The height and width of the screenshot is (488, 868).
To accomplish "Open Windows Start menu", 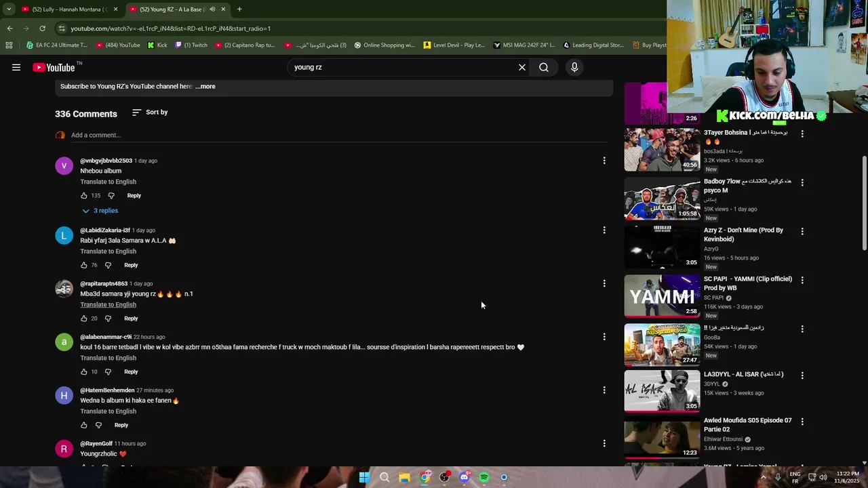I will tap(364, 477).
